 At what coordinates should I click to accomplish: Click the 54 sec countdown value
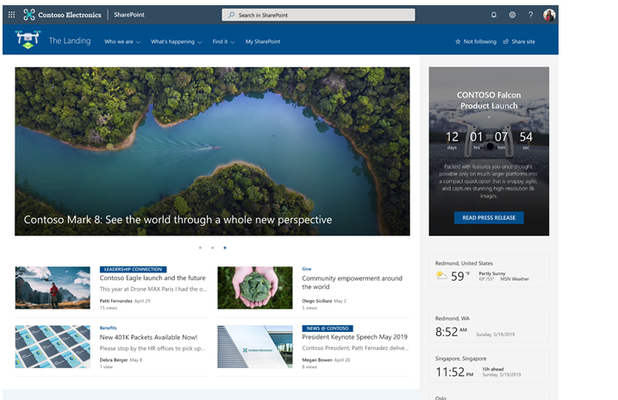(x=526, y=137)
